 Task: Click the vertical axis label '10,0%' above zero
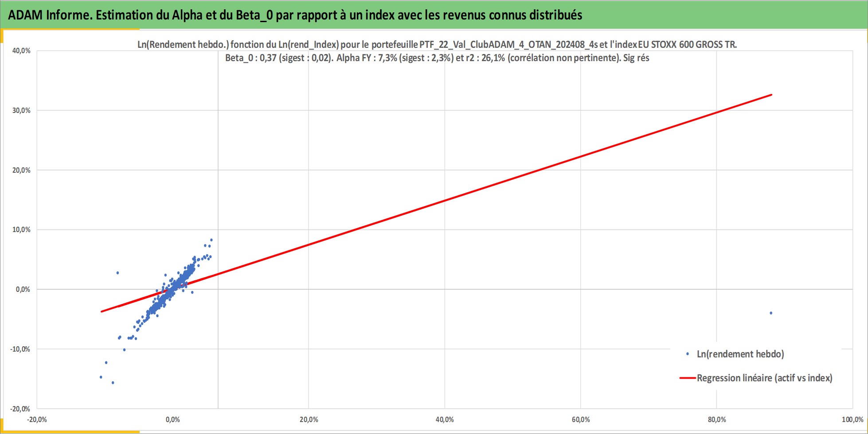click(x=21, y=230)
